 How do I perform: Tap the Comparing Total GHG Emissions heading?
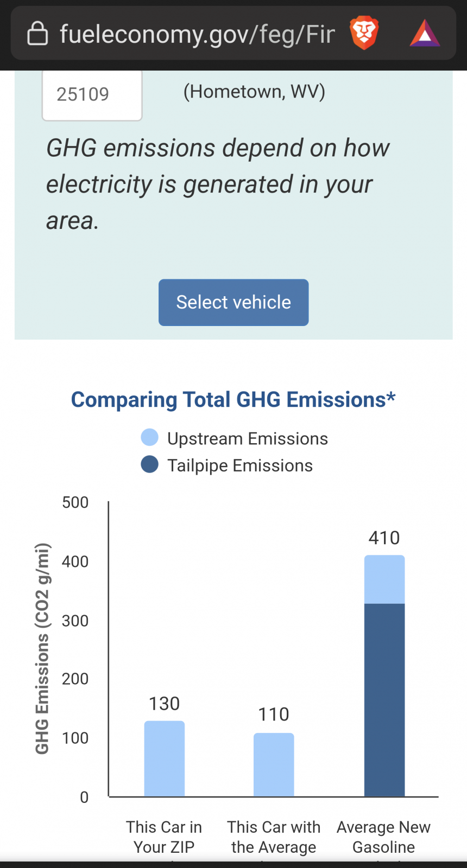(233, 400)
